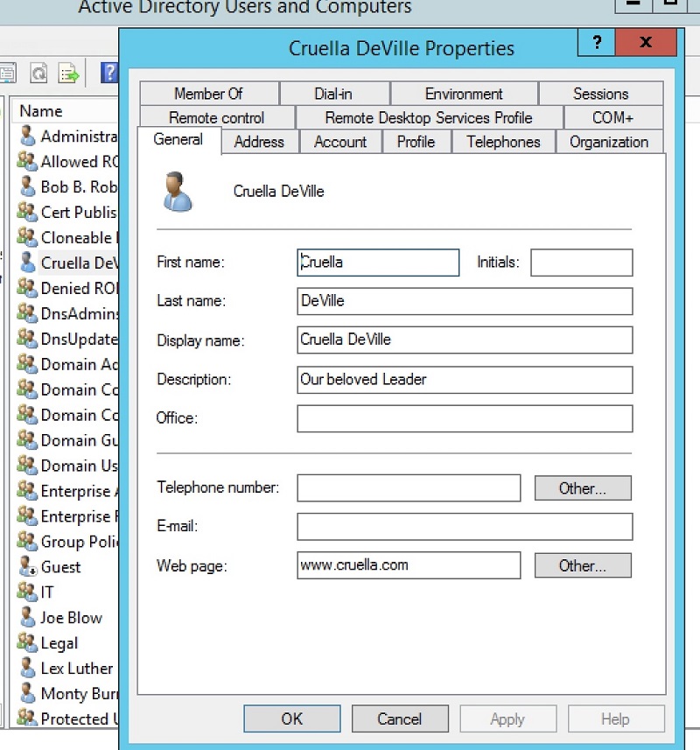This screenshot has width=700, height=750.
Task: Click the Lex Luther user icon
Action: [x=27, y=668]
